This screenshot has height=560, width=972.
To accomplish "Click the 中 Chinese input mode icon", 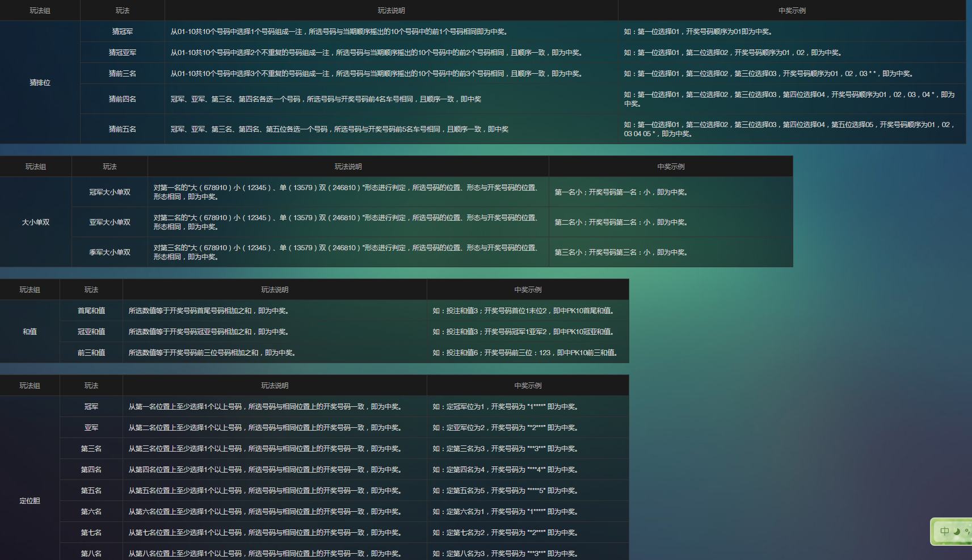I will click(x=944, y=532).
